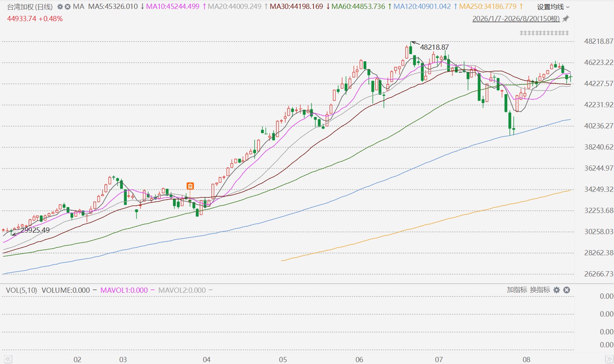Click the 2026/1/7-2026/8/20(150根) date range link
The image size is (614, 364).
pos(516,19)
